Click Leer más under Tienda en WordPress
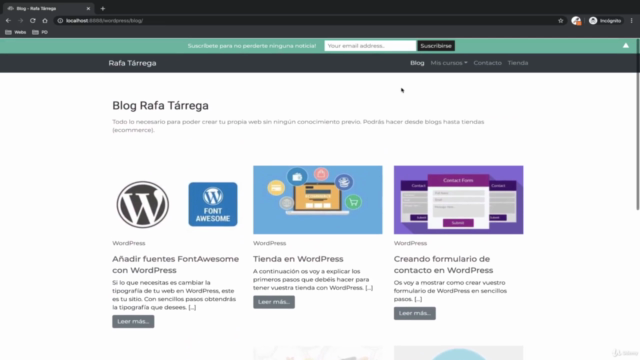640x360 pixels. tap(274, 302)
